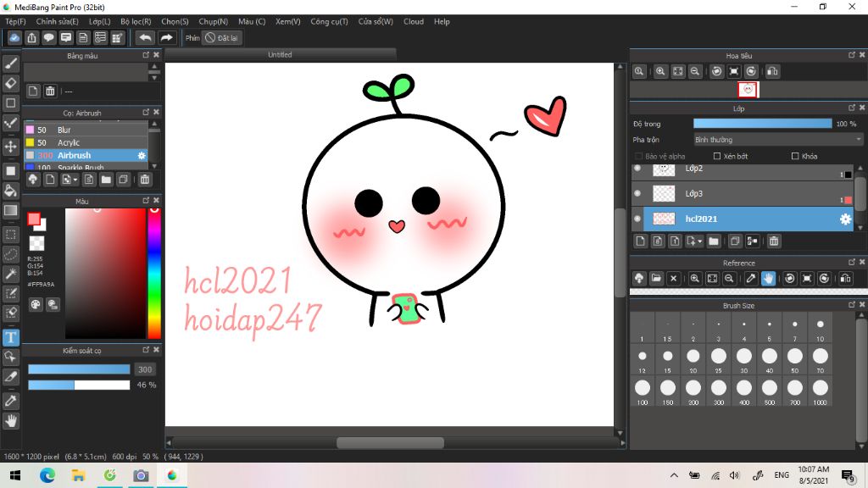This screenshot has height=488, width=868.
Task: Select the Lasso selection tool
Action: coord(10,254)
